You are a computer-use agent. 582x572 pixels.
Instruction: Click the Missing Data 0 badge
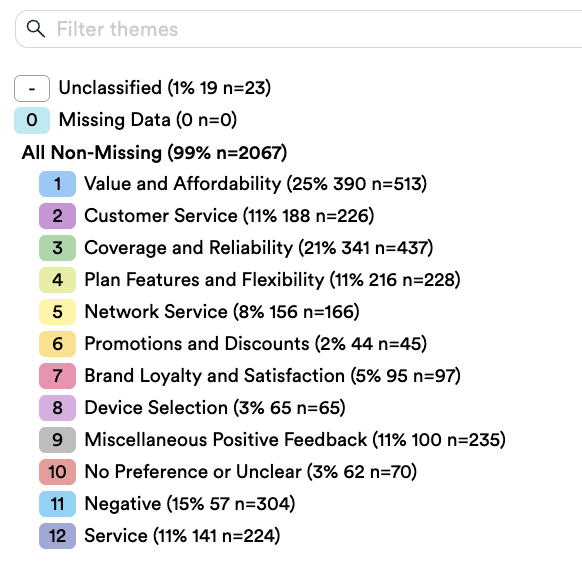(32, 120)
